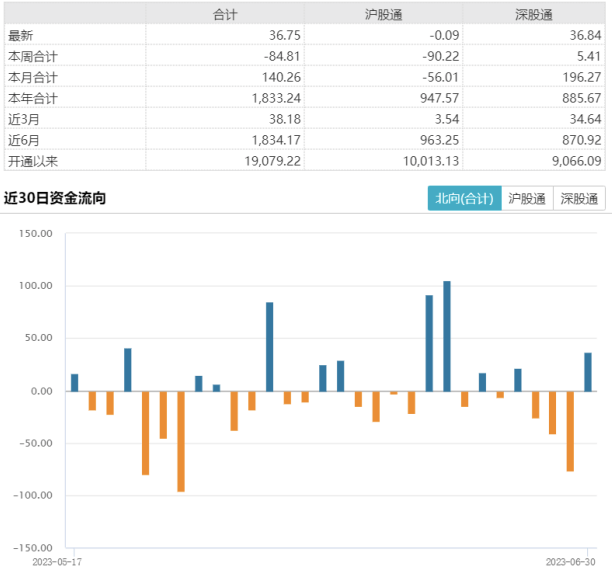Click the 1,833.24 yearly total cell
This screenshot has height=571, width=612.
click(276, 98)
